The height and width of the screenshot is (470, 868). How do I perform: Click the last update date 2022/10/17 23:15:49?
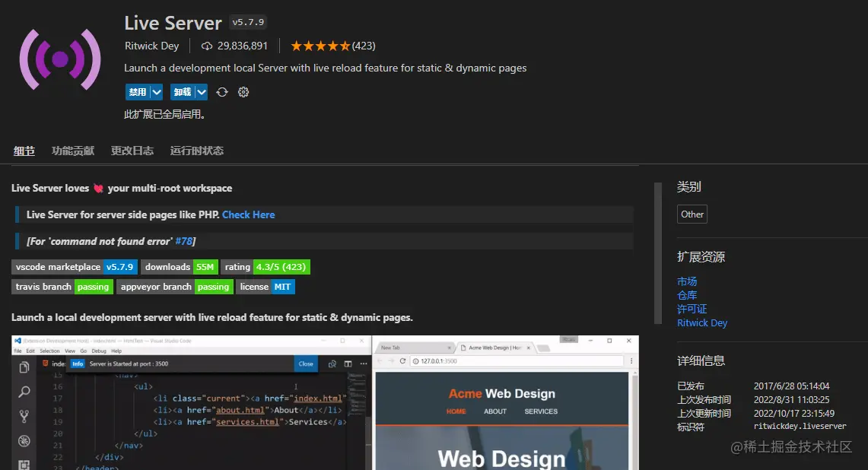(793, 414)
